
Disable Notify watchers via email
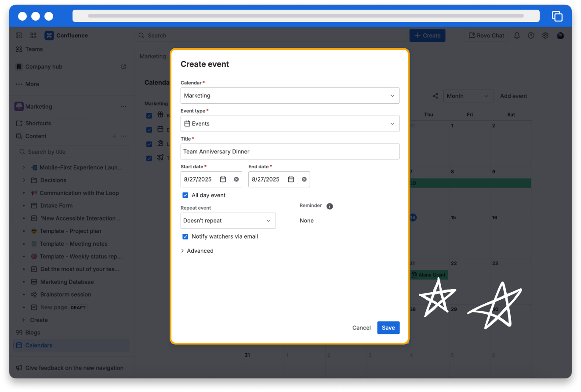pyautogui.click(x=185, y=236)
